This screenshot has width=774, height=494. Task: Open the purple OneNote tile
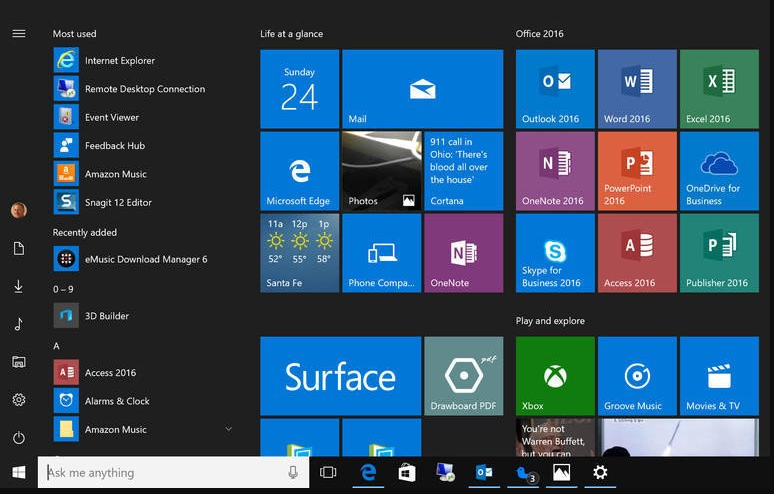pos(464,253)
